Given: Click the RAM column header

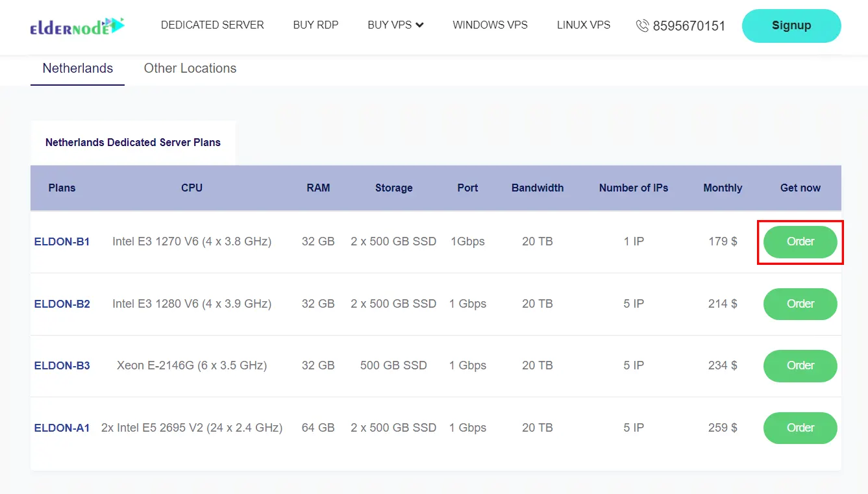Looking at the screenshot, I should pyautogui.click(x=318, y=188).
